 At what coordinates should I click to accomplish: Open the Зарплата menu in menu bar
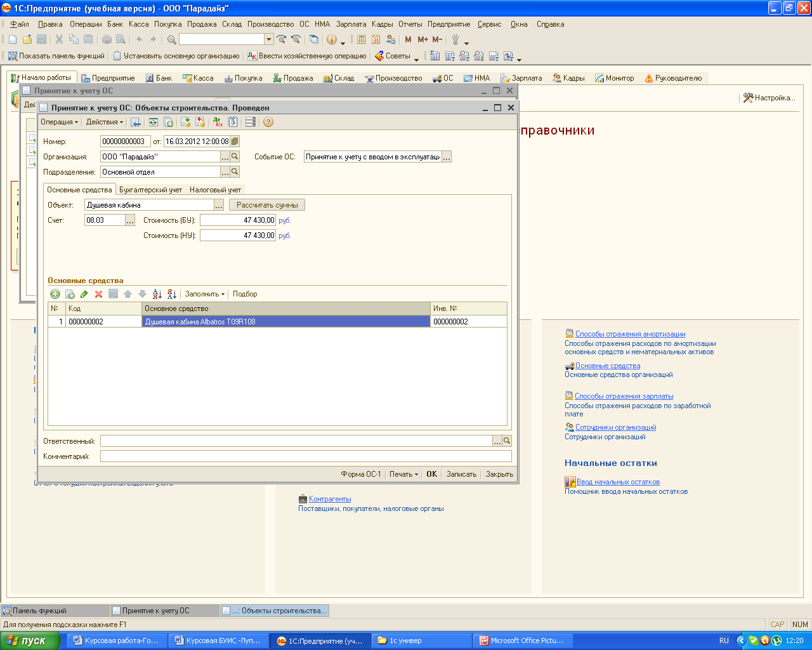pos(351,24)
